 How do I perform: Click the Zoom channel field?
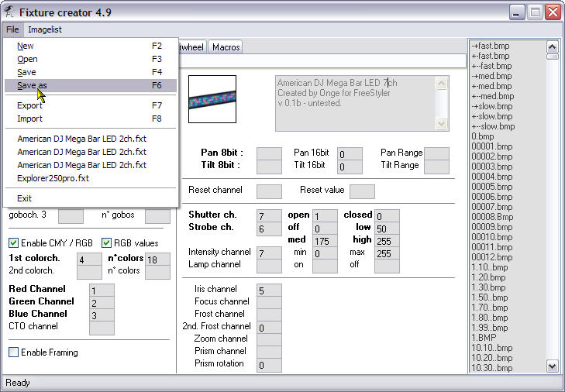(269, 340)
